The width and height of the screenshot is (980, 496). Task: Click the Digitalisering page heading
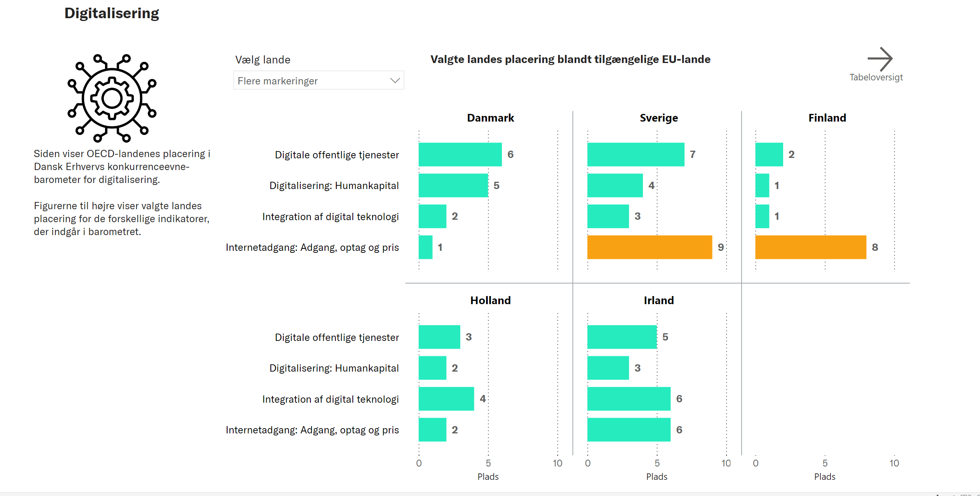(x=112, y=13)
